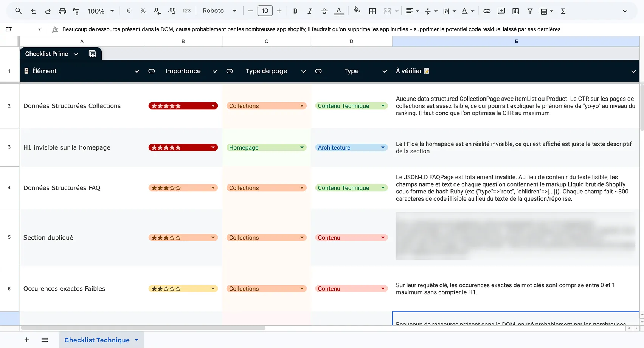Insert a chart
This screenshot has width=644, height=348.
[516, 11]
